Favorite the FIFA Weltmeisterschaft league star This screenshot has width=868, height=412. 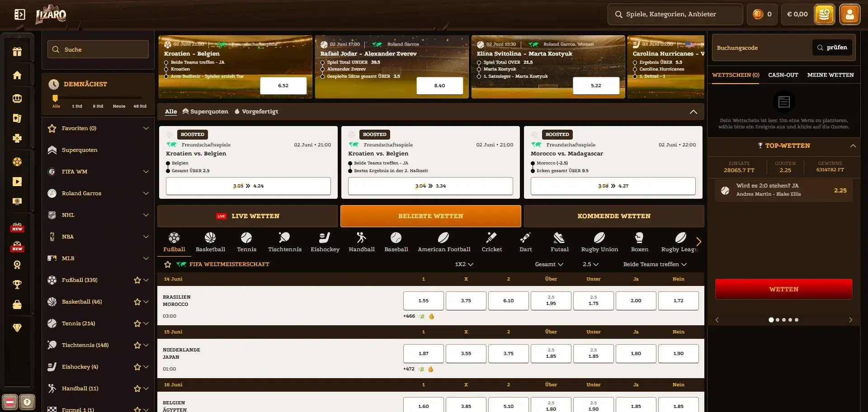[x=168, y=264]
